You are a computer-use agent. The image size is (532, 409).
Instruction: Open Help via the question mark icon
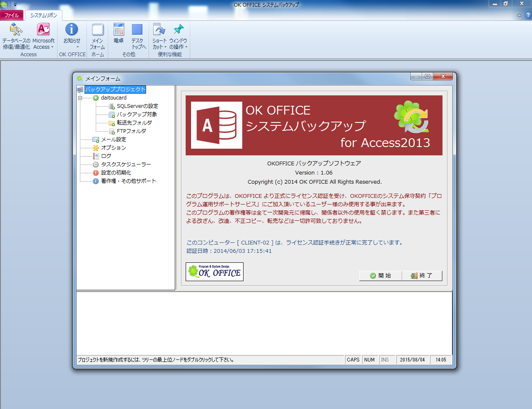(528, 15)
